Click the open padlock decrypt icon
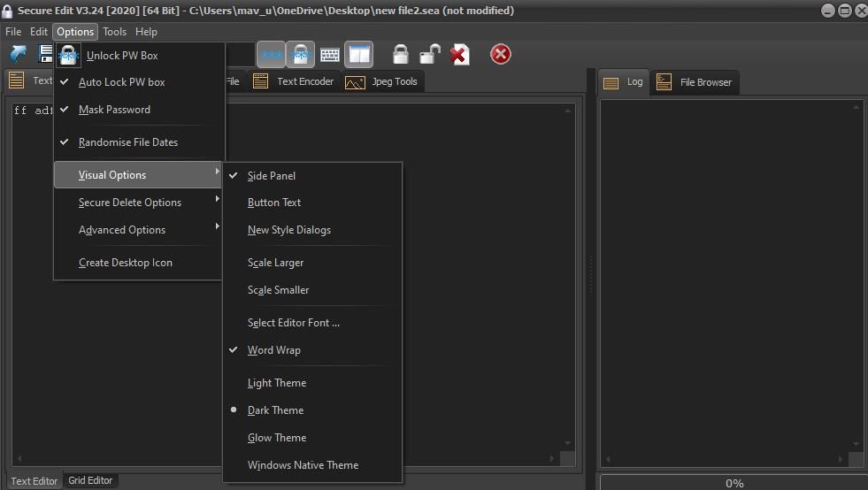This screenshot has width=868, height=490. point(430,55)
